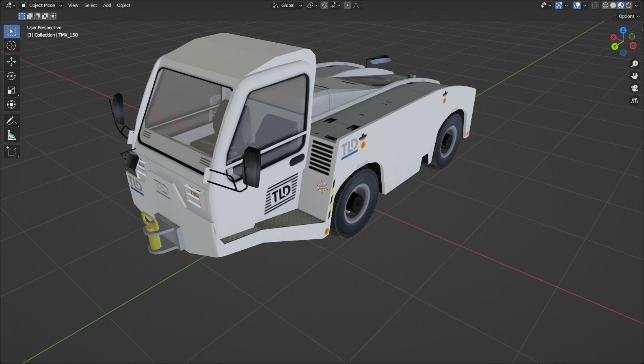Open the editor type selector
This screenshot has width=644, height=364.
tap(10, 5)
